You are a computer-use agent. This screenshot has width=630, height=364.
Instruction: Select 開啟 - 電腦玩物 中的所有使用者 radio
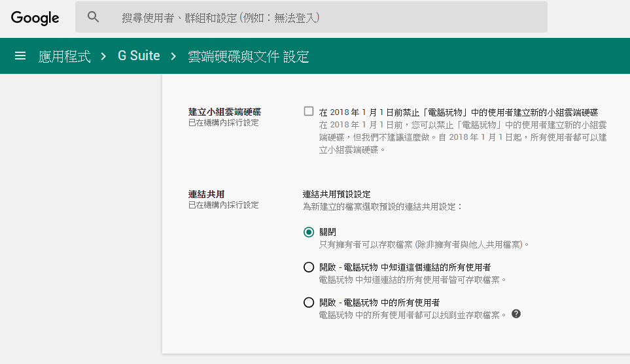click(309, 303)
